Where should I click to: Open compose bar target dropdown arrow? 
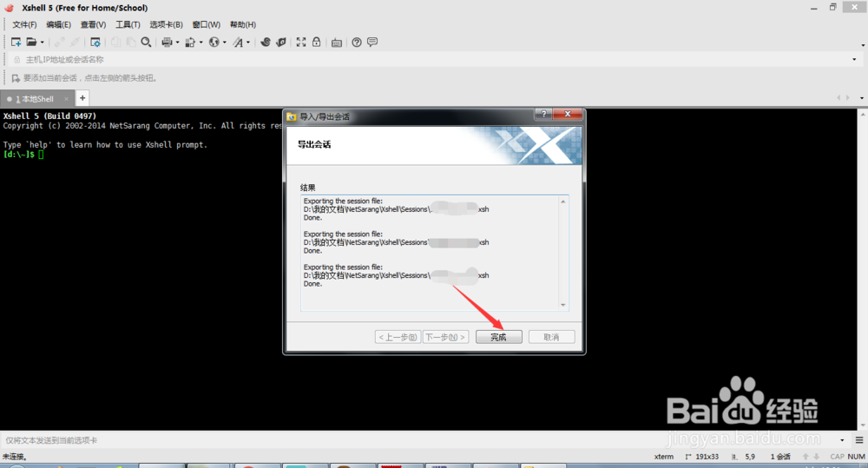point(843,440)
